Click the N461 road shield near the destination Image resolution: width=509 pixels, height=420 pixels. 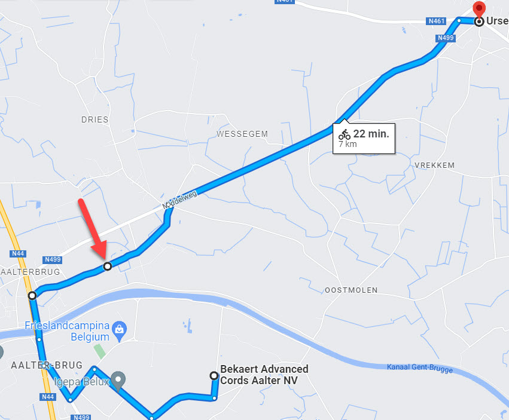click(x=436, y=21)
